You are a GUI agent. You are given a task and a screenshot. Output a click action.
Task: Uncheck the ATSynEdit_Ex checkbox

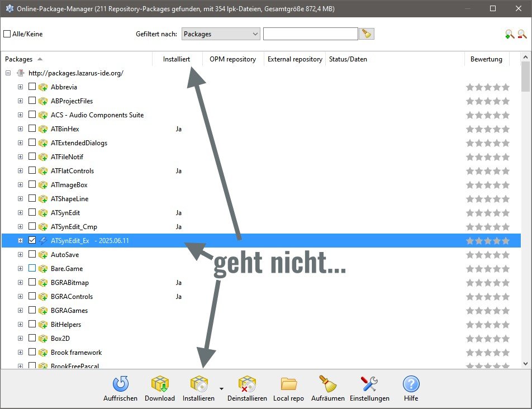point(32,240)
